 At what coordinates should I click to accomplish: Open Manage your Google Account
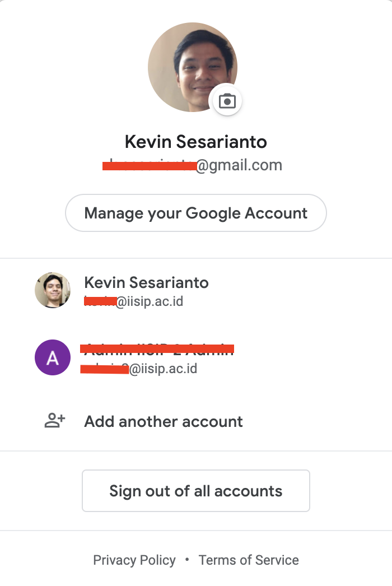pyautogui.click(x=196, y=213)
